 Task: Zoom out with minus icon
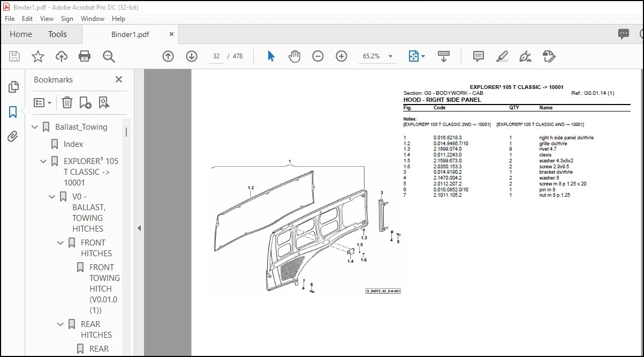(318, 56)
